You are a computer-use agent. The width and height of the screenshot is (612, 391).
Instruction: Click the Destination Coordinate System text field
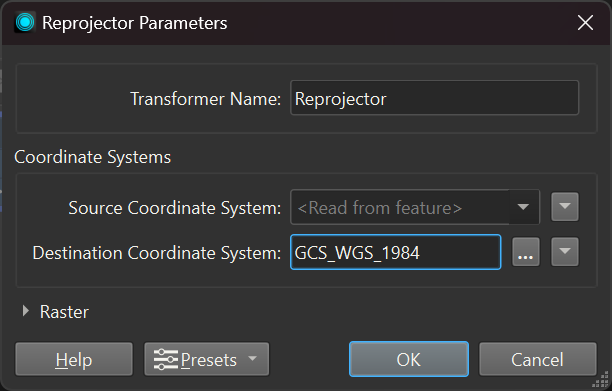click(x=395, y=252)
